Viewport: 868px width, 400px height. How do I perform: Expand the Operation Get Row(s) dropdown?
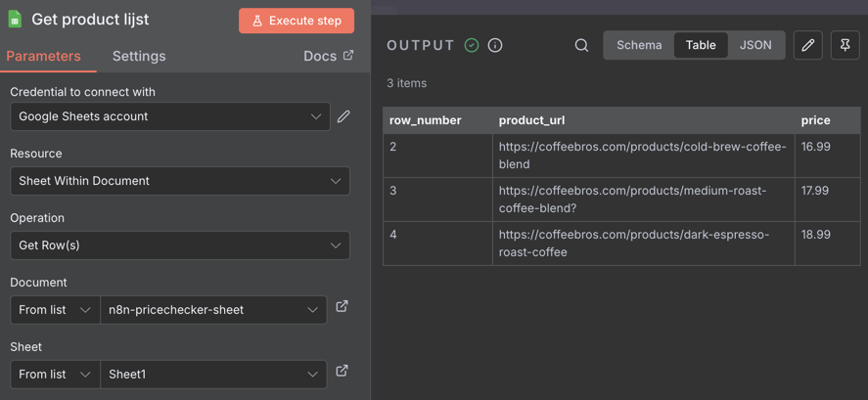pyautogui.click(x=180, y=245)
